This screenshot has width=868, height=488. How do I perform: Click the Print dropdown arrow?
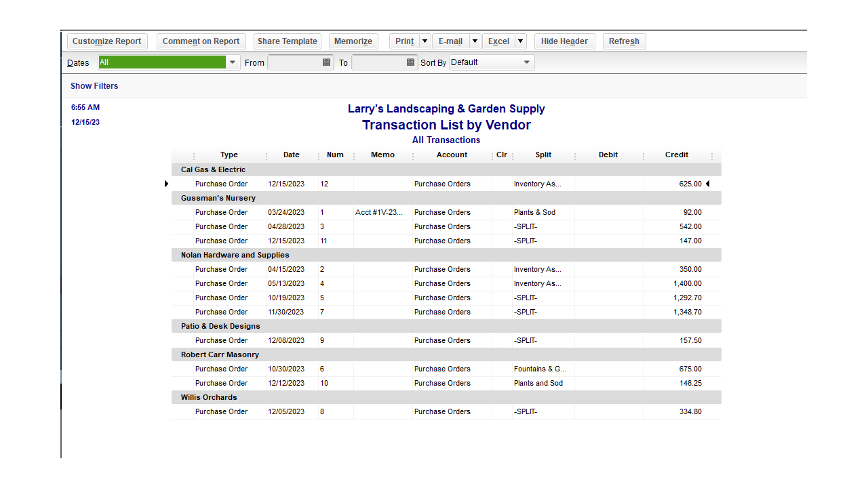(423, 41)
